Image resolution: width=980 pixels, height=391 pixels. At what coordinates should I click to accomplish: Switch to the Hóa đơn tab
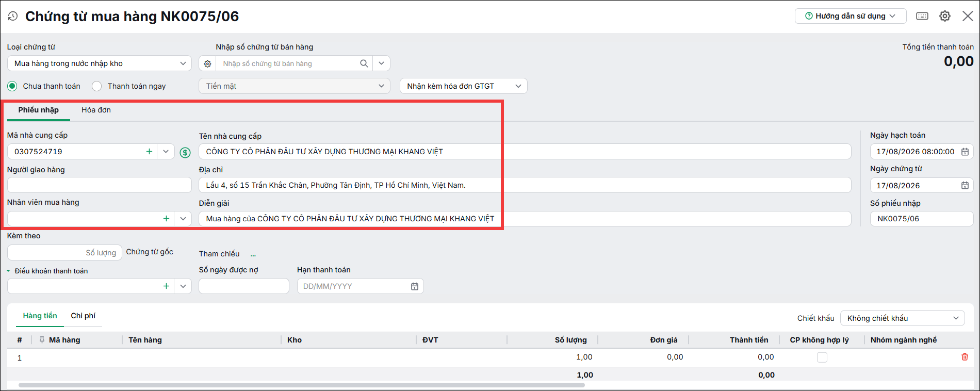point(96,110)
